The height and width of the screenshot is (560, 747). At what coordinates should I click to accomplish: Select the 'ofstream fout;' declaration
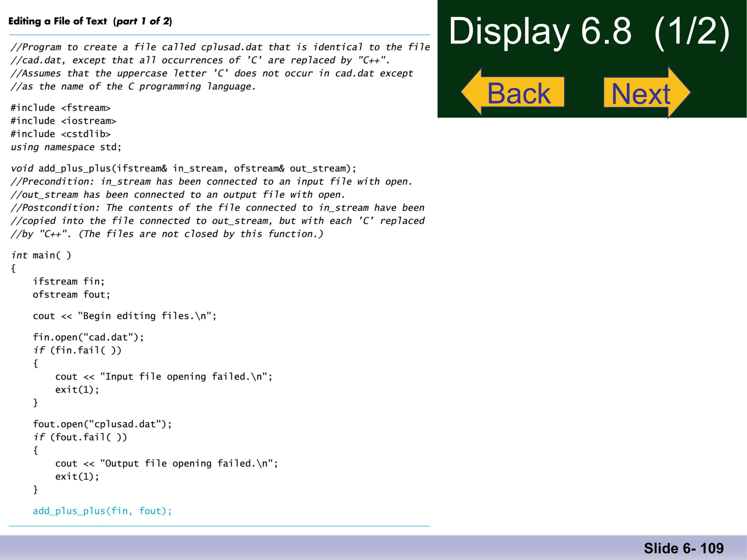(x=71, y=295)
